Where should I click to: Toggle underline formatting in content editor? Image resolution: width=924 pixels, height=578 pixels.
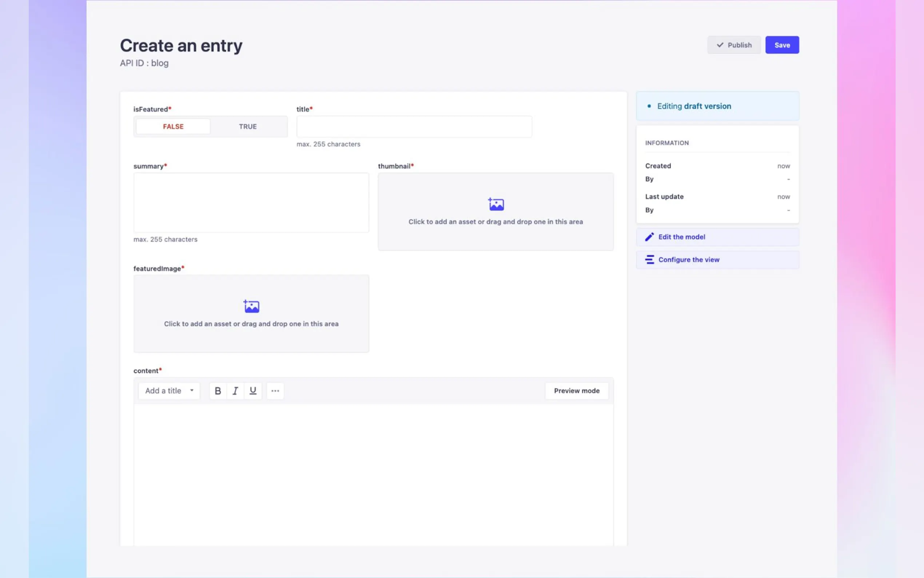point(252,391)
